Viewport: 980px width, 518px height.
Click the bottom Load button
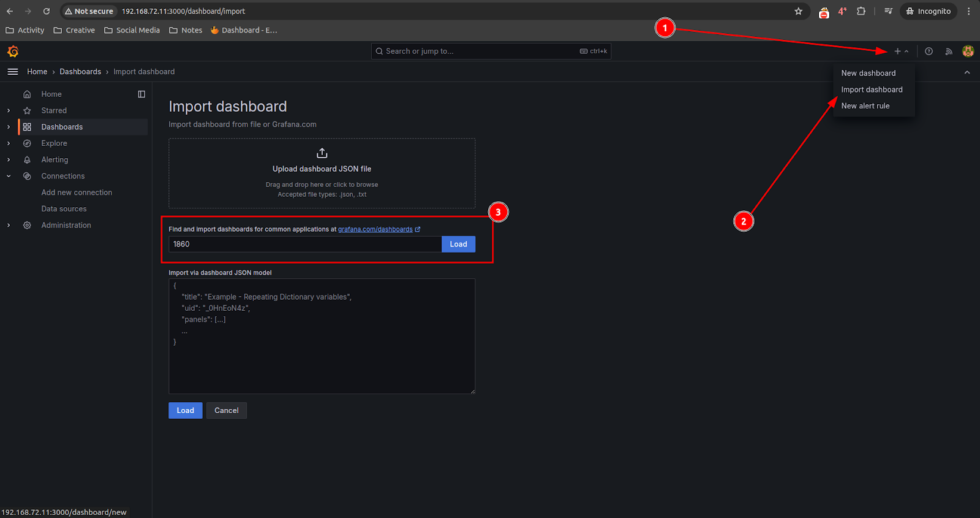[185, 411]
